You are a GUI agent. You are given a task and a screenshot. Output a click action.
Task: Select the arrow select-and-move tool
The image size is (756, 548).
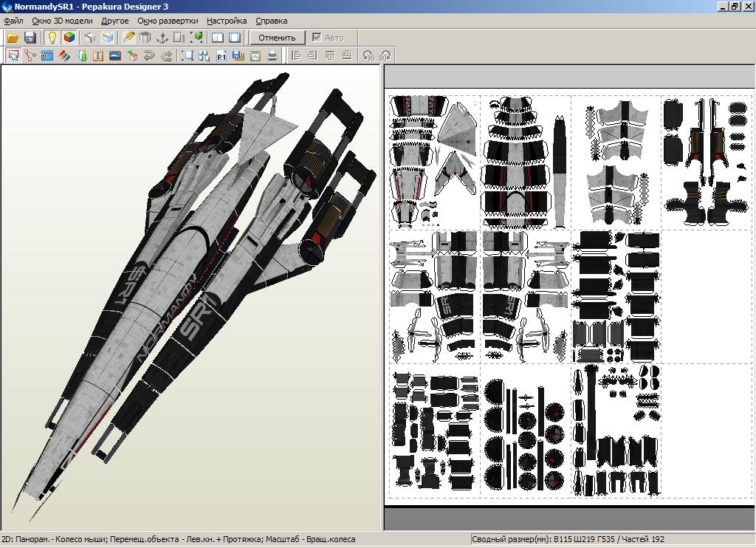(x=13, y=55)
